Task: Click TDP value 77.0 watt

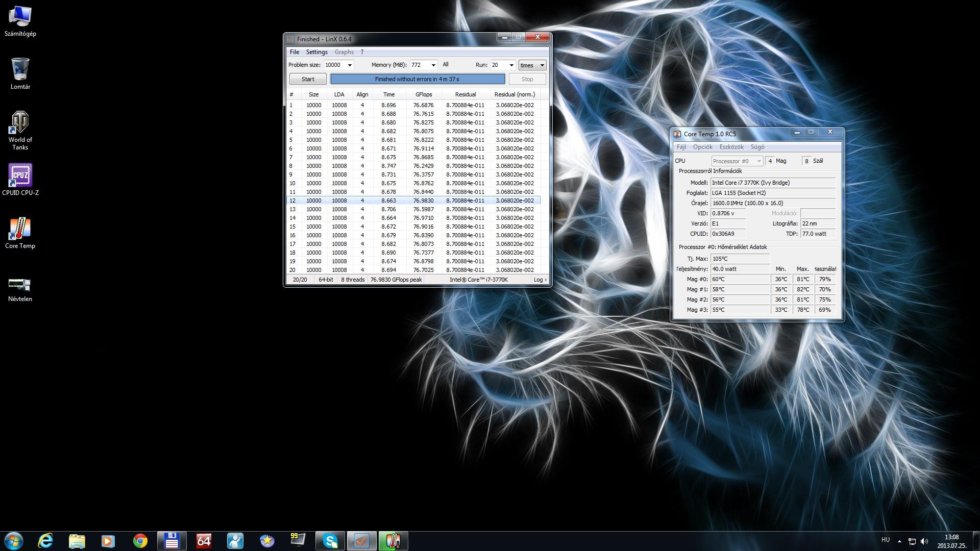Action: click(818, 234)
